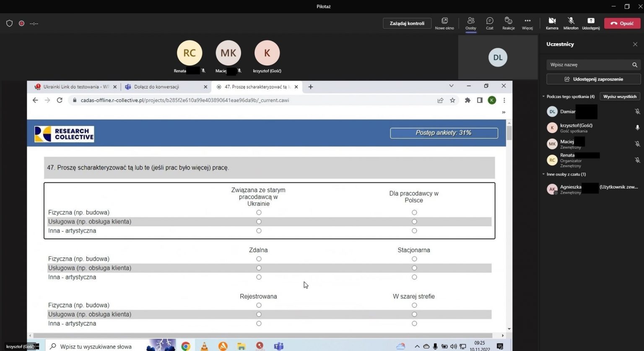
Task: Close the Uczestnicy panel
Action: pyautogui.click(x=635, y=44)
